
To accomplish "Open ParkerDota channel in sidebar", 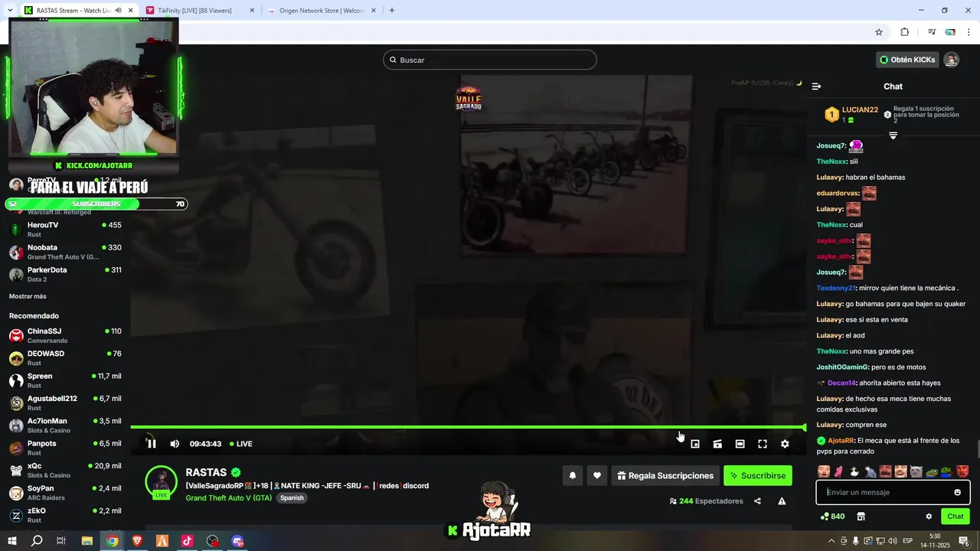I will click(x=65, y=274).
